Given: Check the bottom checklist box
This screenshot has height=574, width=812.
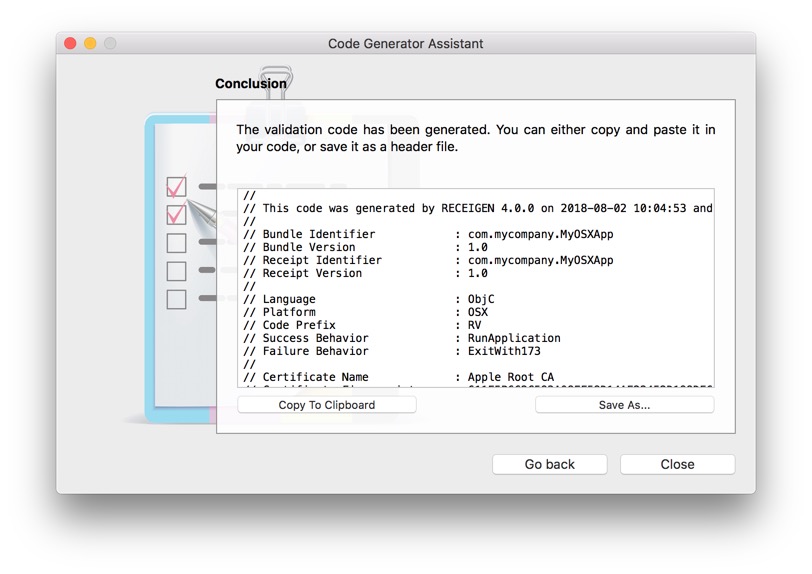Looking at the screenshot, I should (x=176, y=298).
